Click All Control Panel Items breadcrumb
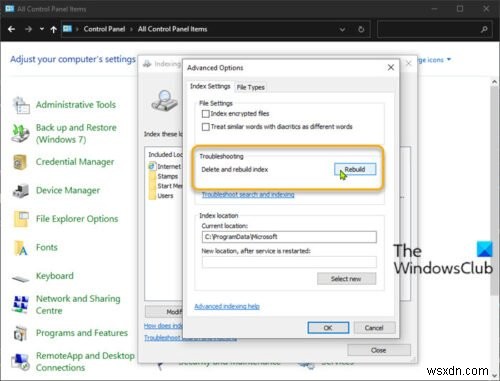 coord(172,29)
